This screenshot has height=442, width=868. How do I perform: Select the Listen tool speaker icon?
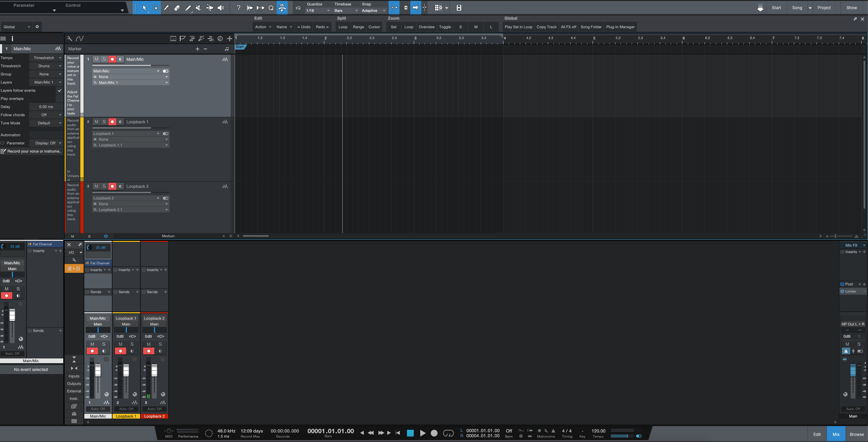tap(221, 7)
